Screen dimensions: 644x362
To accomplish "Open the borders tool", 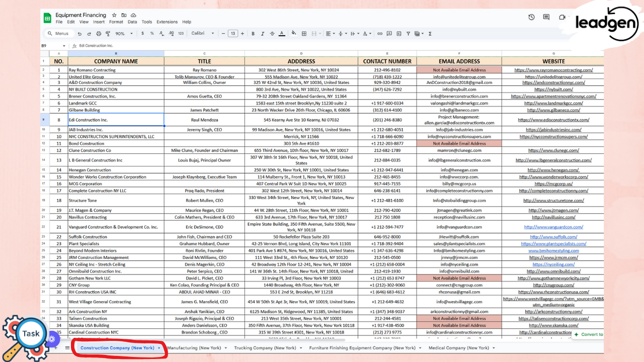I will click(304, 34).
